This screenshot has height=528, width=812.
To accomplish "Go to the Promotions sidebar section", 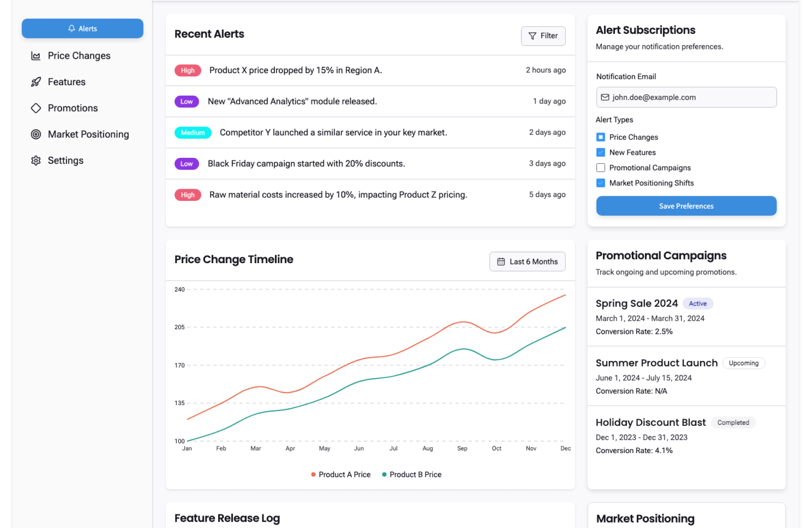I will tap(73, 108).
